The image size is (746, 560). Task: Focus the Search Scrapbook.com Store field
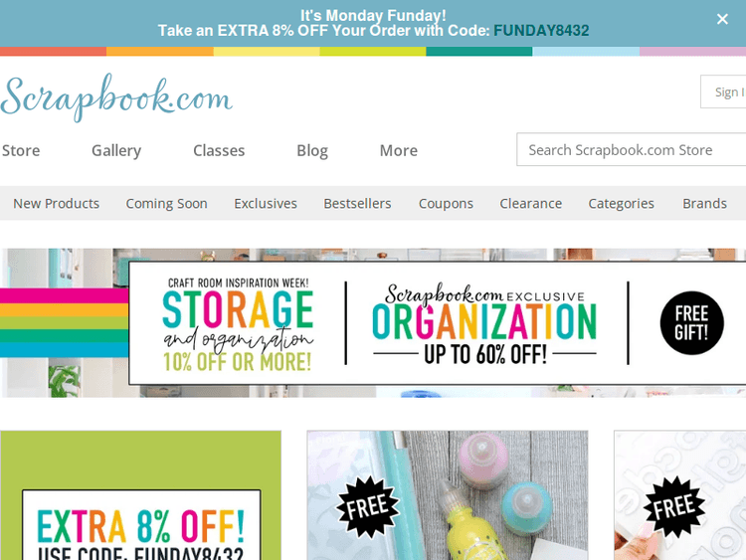coord(632,149)
